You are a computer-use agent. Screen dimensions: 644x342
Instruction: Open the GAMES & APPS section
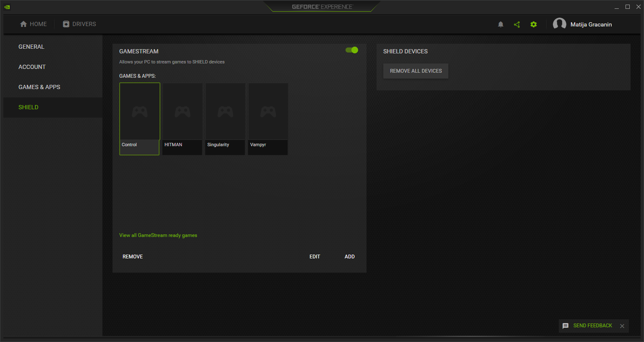[53, 87]
